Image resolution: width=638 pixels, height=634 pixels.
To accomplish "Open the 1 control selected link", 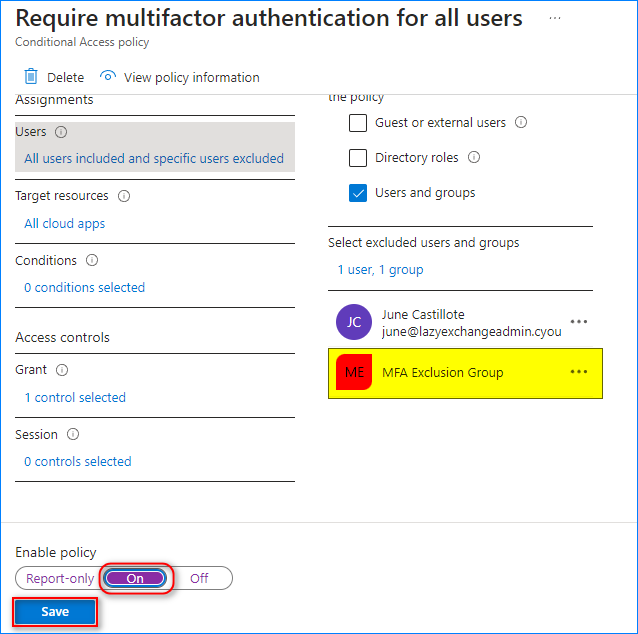I will (x=75, y=397).
